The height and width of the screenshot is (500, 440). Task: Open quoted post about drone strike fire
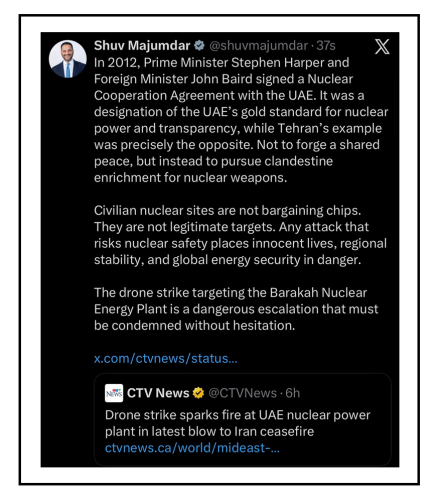[243, 419]
